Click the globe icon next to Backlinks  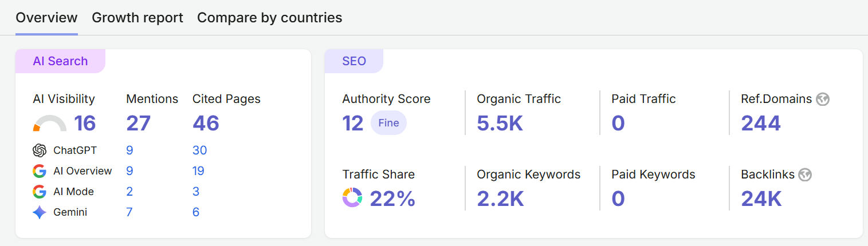pyautogui.click(x=806, y=174)
